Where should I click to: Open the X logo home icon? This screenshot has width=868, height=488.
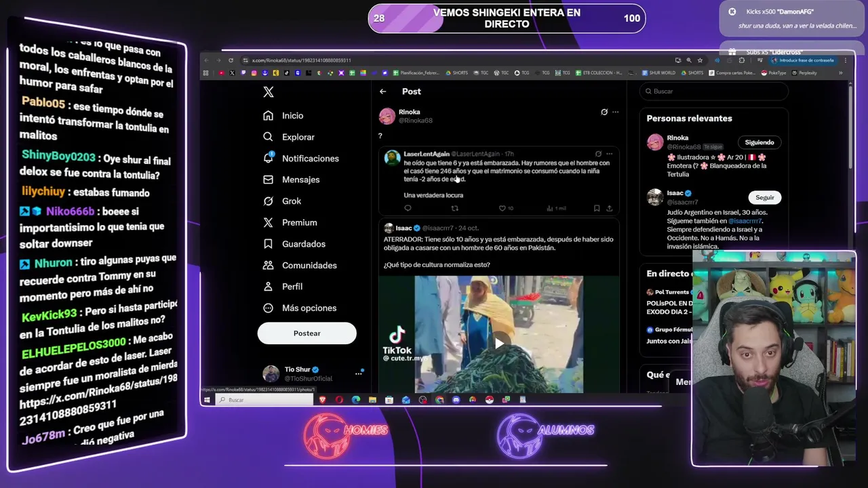pyautogui.click(x=269, y=92)
